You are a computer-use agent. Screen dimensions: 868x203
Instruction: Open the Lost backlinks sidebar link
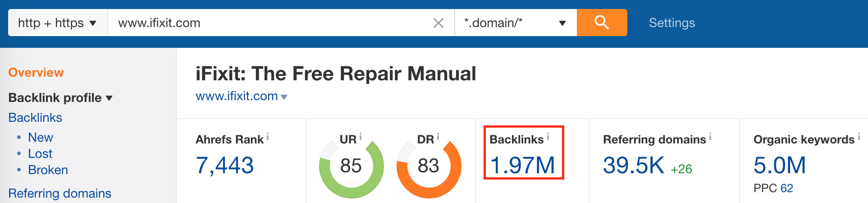40,153
